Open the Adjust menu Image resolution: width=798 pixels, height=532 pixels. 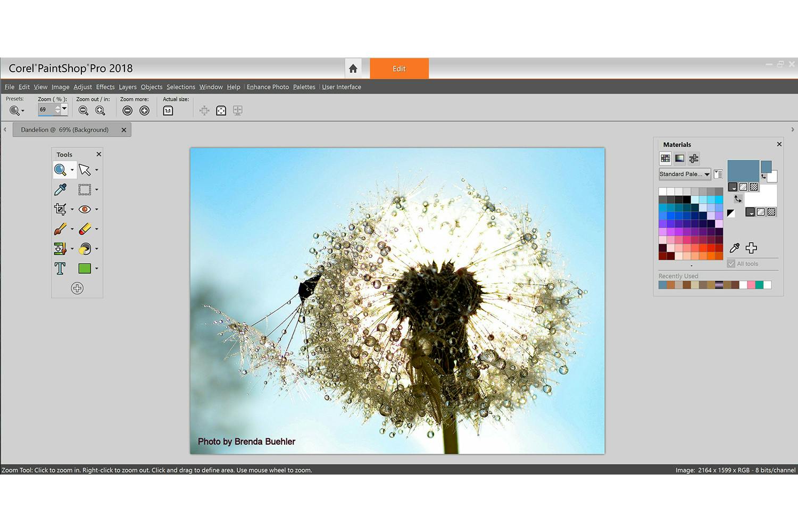(x=82, y=87)
